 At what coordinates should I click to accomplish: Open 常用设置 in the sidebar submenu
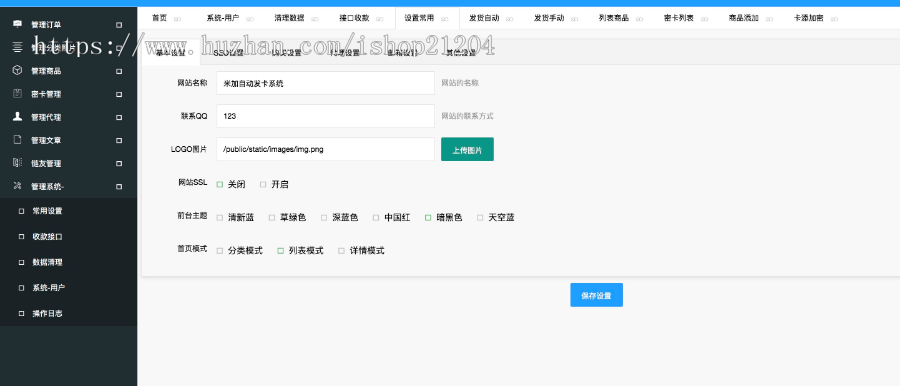tap(47, 211)
